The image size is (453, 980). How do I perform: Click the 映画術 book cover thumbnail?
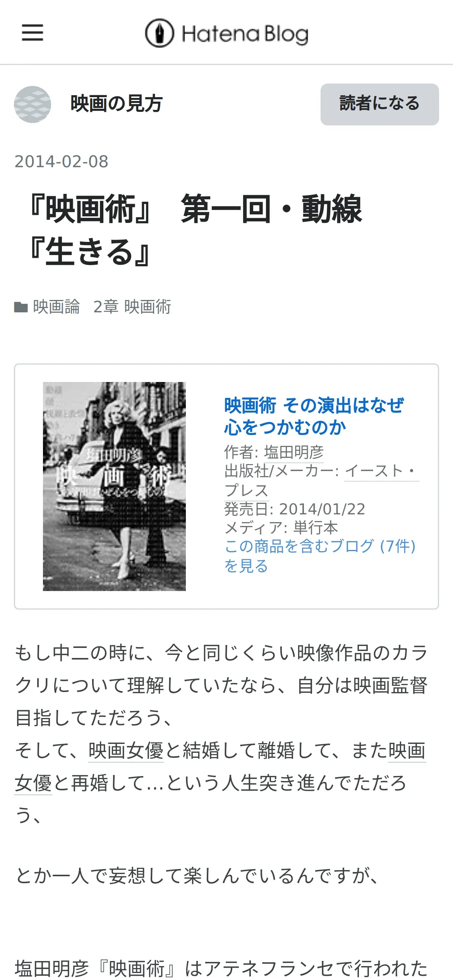click(114, 486)
